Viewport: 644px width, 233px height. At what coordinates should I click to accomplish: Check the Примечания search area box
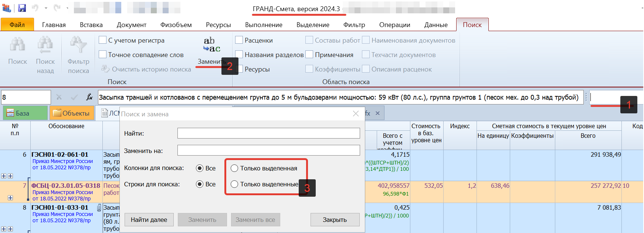pos(309,54)
